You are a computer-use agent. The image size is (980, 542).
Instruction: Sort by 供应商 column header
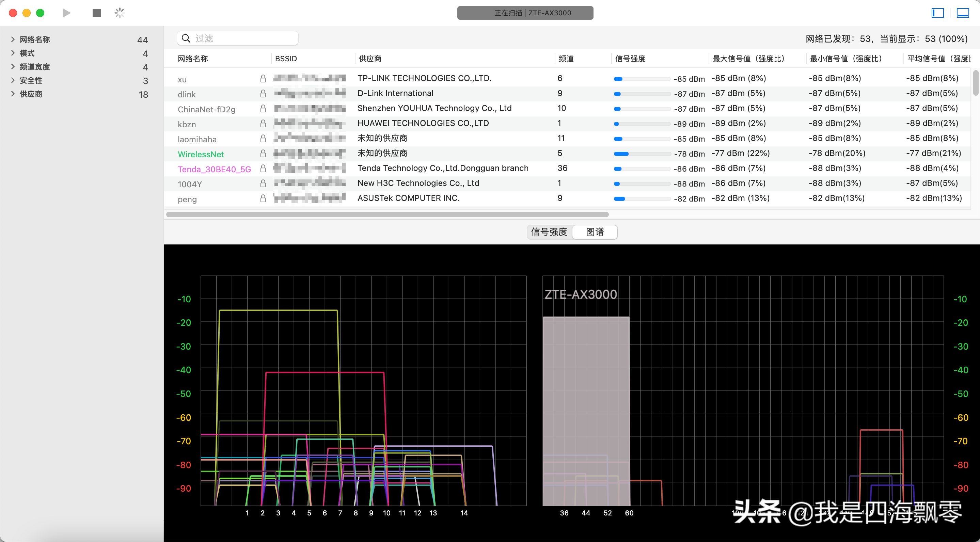370,59
